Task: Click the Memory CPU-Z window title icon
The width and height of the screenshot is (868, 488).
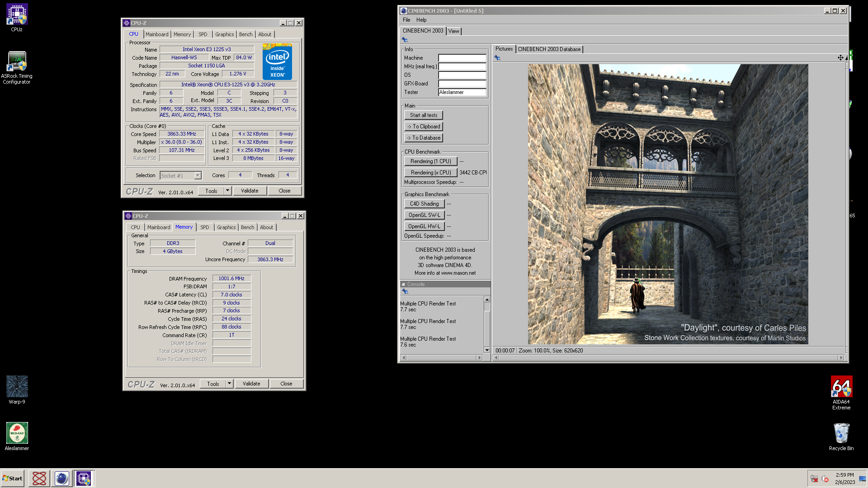Action: pos(128,216)
